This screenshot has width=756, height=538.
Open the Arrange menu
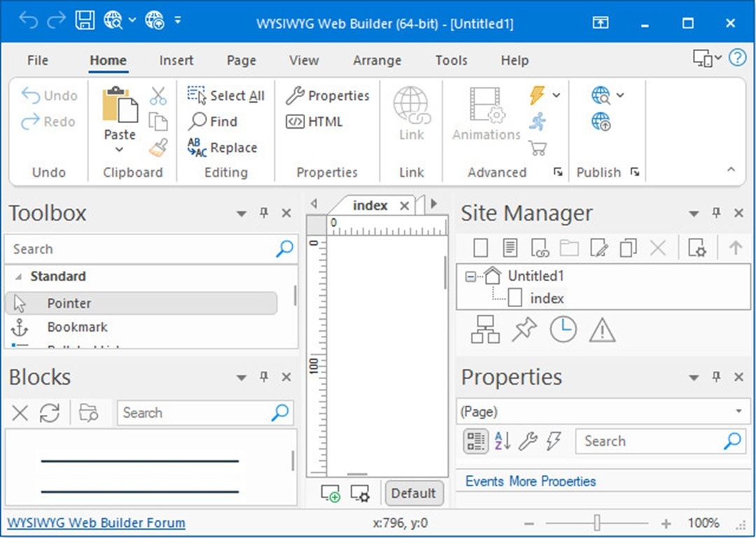click(377, 60)
